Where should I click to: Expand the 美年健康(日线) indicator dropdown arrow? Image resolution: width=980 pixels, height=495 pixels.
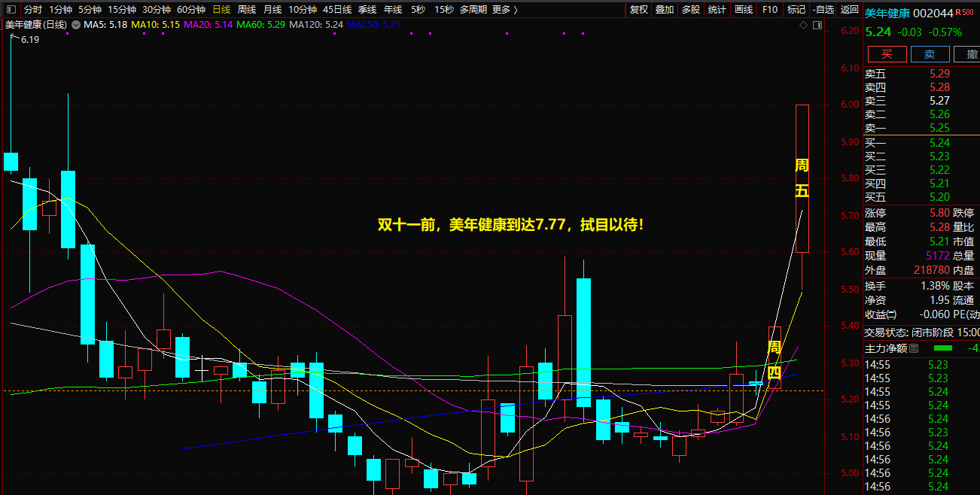pyautogui.click(x=75, y=25)
